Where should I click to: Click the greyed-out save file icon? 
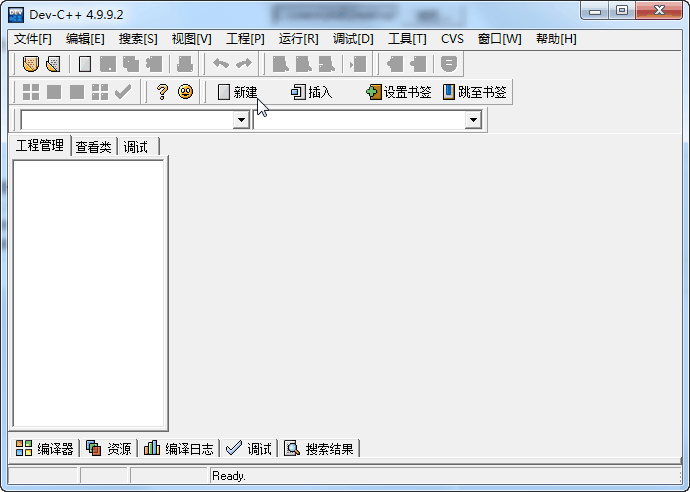click(x=108, y=64)
